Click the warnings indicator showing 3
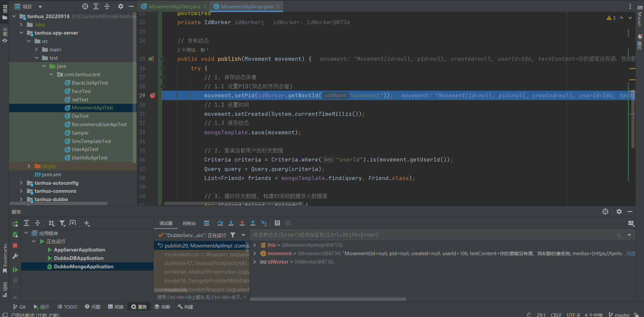 point(611,18)
